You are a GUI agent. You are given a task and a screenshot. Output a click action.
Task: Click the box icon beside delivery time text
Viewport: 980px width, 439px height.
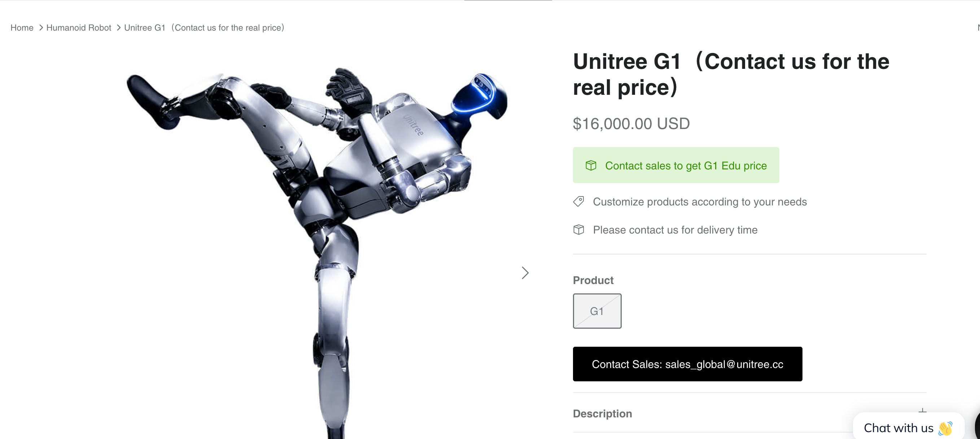click(578, 230)
